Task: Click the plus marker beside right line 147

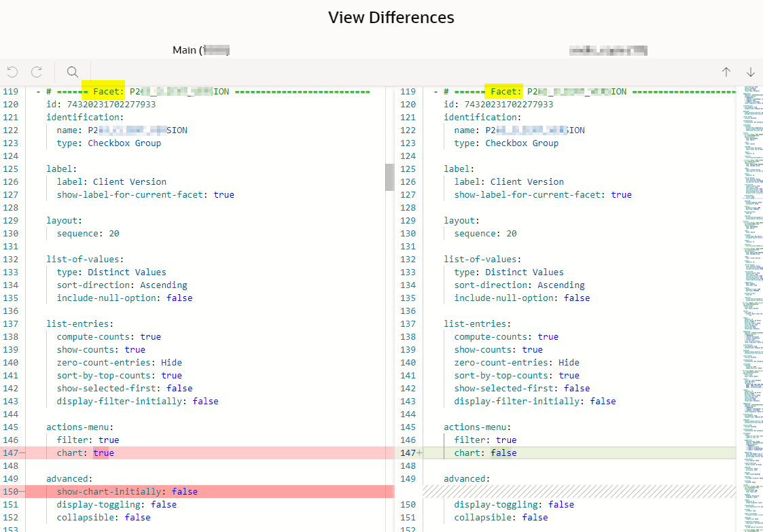Action: coord(419,453)
